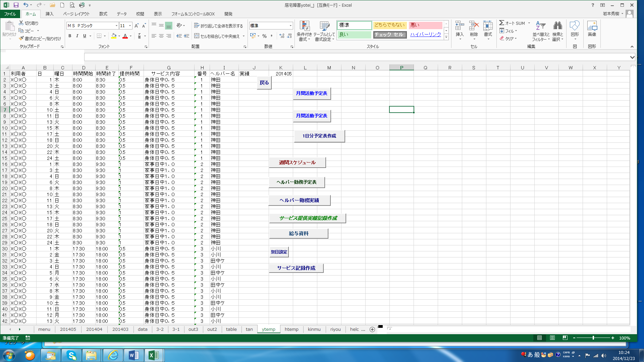Open a file via the folder icon in the quick access toolbar
The image size is (644, 362).
(x=52, y=5)
